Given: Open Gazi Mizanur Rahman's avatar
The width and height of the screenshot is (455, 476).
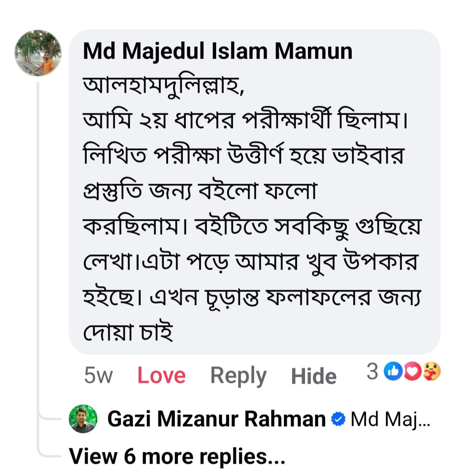Looking at the screenshot, I should (x=83, y=419).
